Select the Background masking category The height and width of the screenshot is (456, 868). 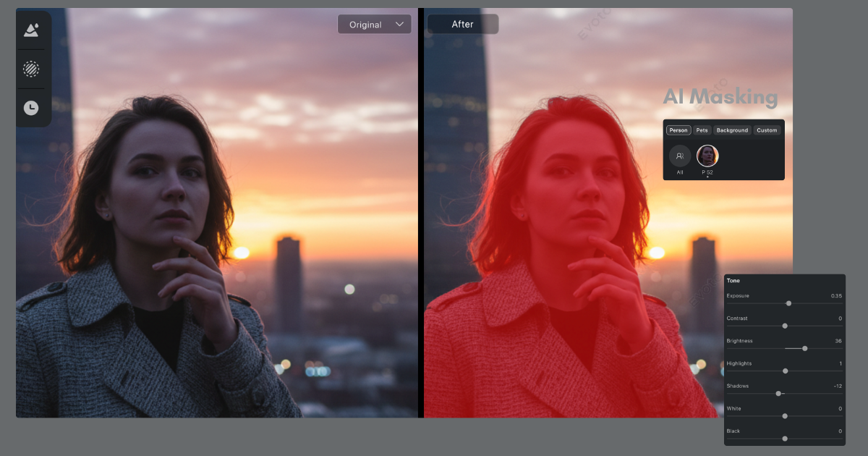click(x=732, y=130)
